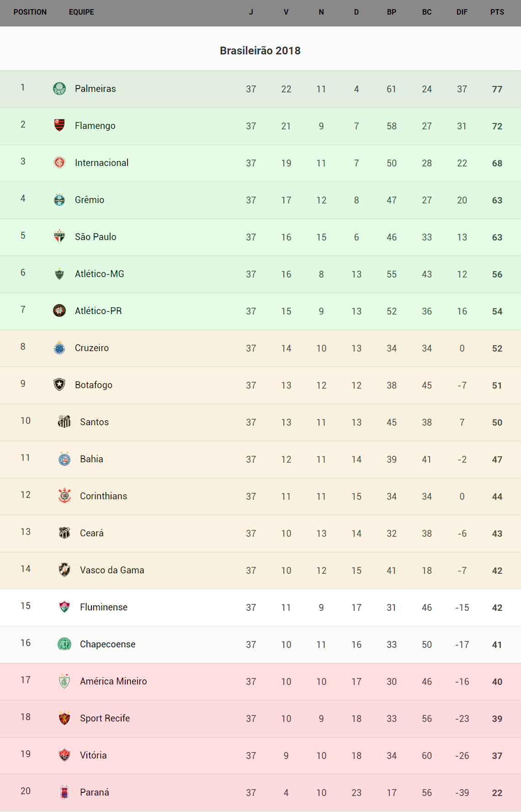Open the Fluminense team link

[x=104, y=607]
